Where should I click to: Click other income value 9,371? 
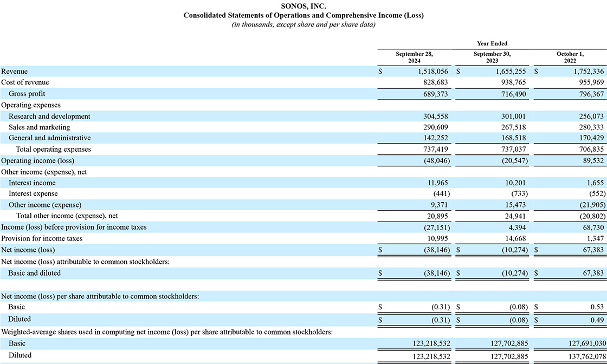coord(440,205)
